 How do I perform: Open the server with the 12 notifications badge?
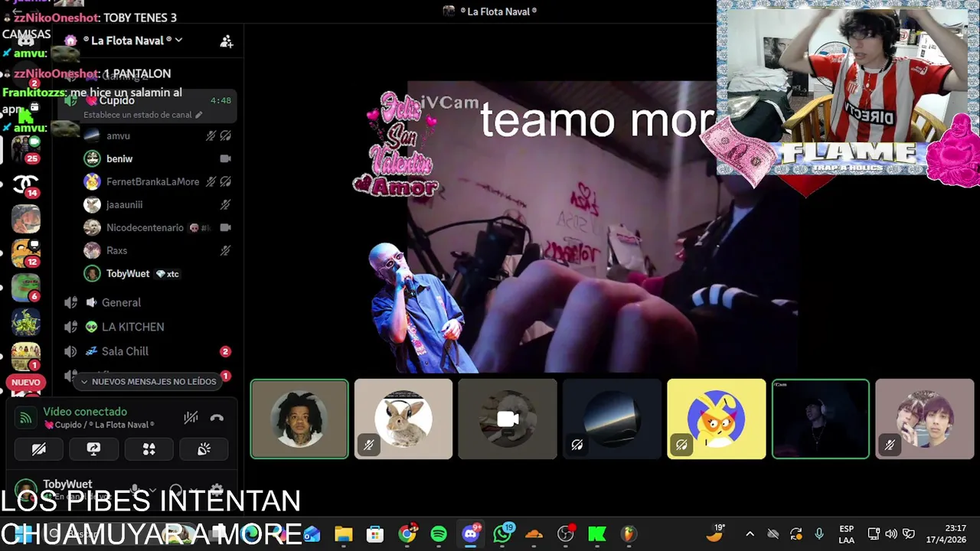tap(25, 253)
